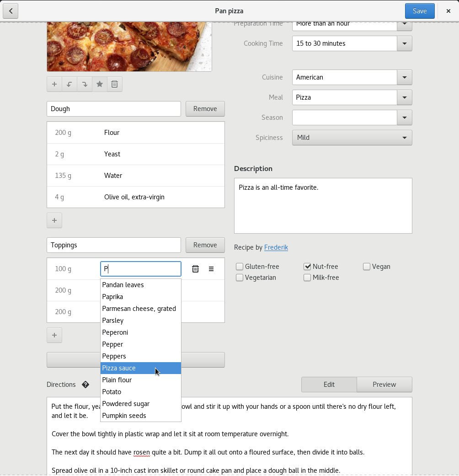Rotate recipe image counter-clockwise
The height and width of the screenshot is (476, 459).
click(x=69, y=84)
